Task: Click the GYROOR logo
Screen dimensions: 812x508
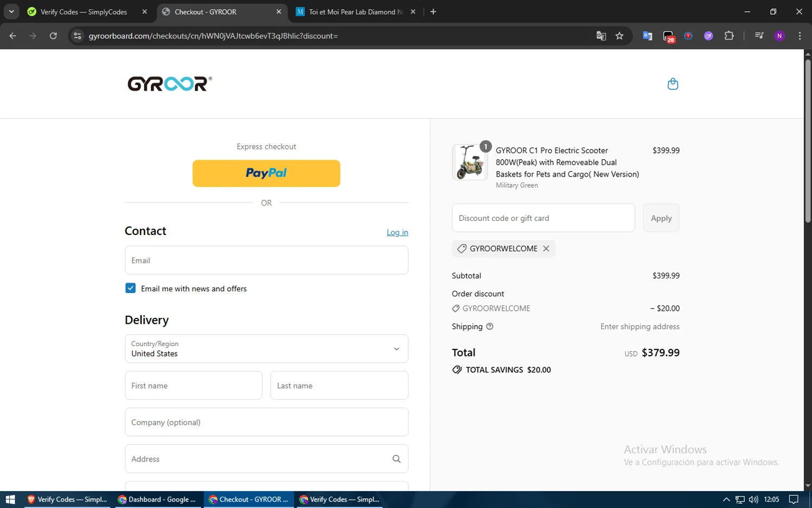Action: coord(169,84)
